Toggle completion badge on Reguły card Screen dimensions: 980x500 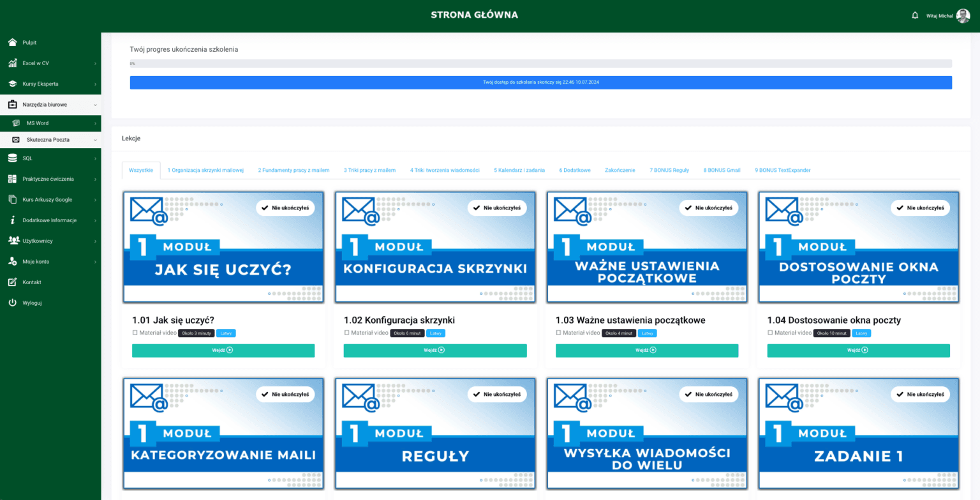[x=496, y=394]
